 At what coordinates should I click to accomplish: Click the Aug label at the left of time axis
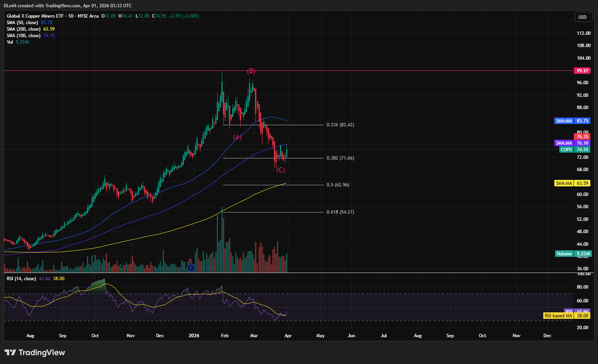point(30,336)
